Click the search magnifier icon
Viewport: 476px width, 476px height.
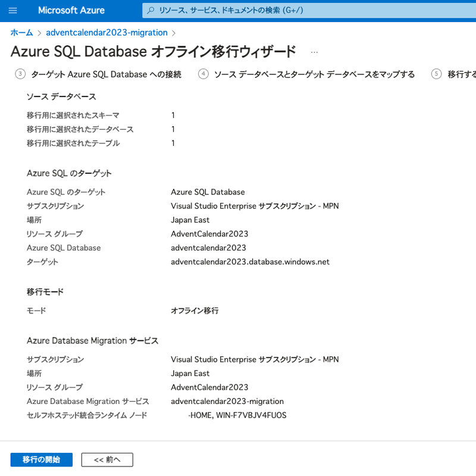coord(151,10)
